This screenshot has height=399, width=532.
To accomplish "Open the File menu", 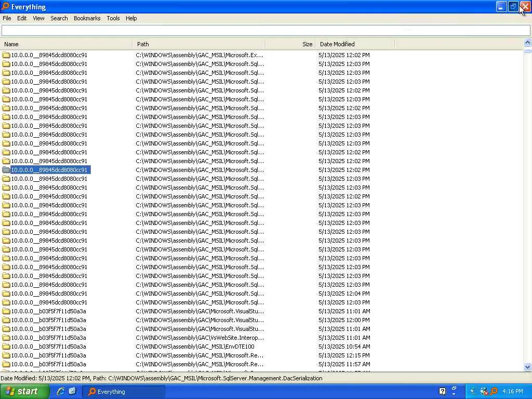I will point(7,18).
